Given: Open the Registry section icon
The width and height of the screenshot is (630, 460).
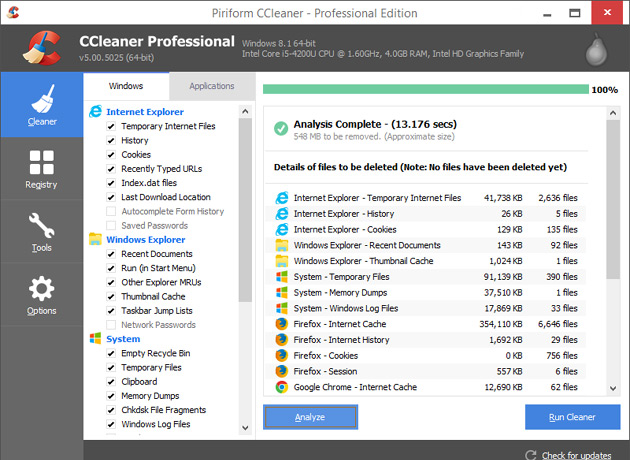Looking at the screenshot, I should click(x=41, y=169).
